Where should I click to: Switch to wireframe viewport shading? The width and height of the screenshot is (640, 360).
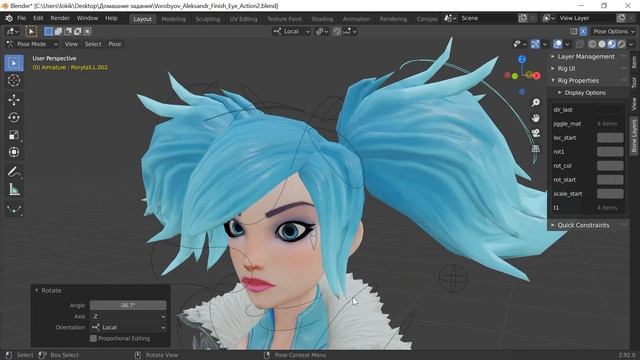click(x=592, y=44)
